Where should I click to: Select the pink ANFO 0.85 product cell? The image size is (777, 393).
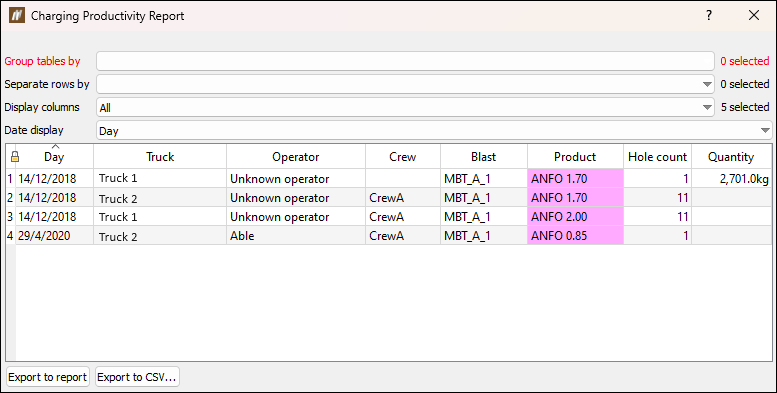(575, 235)
